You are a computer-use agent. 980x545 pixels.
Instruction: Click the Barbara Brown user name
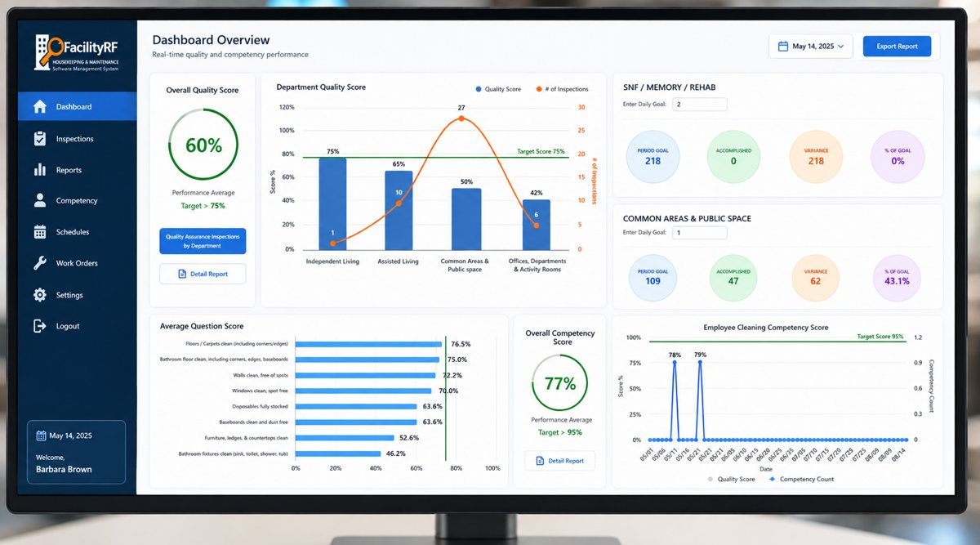[x=64, y=470]
